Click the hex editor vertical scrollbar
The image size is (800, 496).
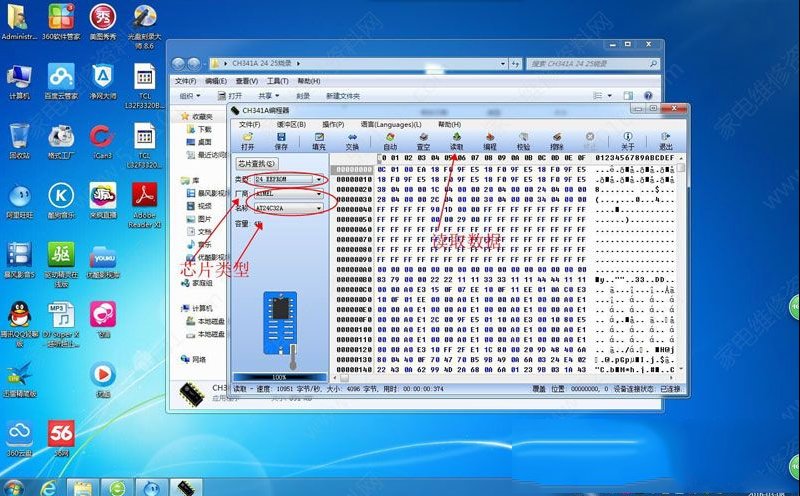click(681, 263)
